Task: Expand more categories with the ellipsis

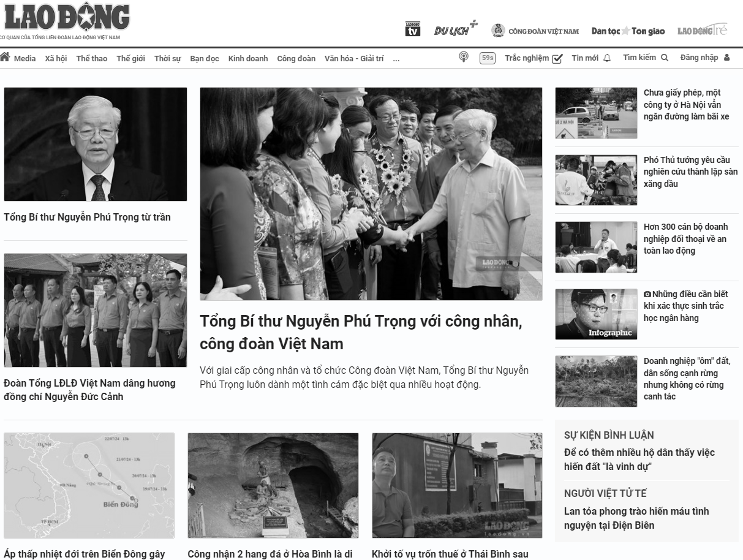Action: [396, 59]
